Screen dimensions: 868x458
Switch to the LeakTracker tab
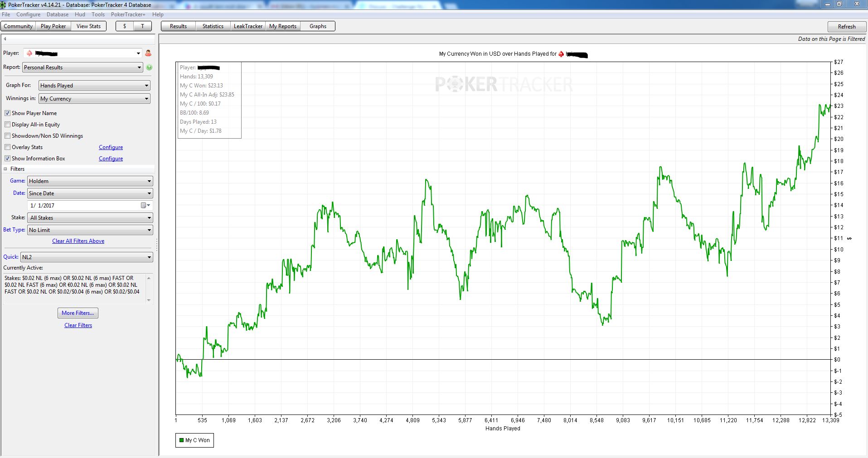(x=248, y=26)
